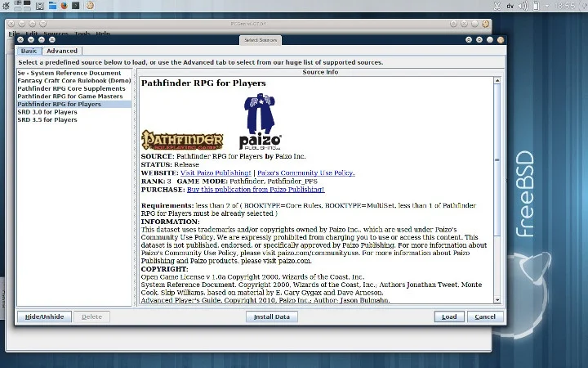
Task: Launch Firefox from the top panel
Action: [65, 5]
